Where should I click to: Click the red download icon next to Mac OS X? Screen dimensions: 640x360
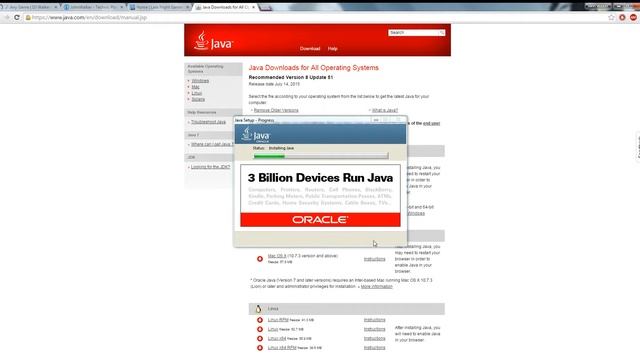click(260, 259)
